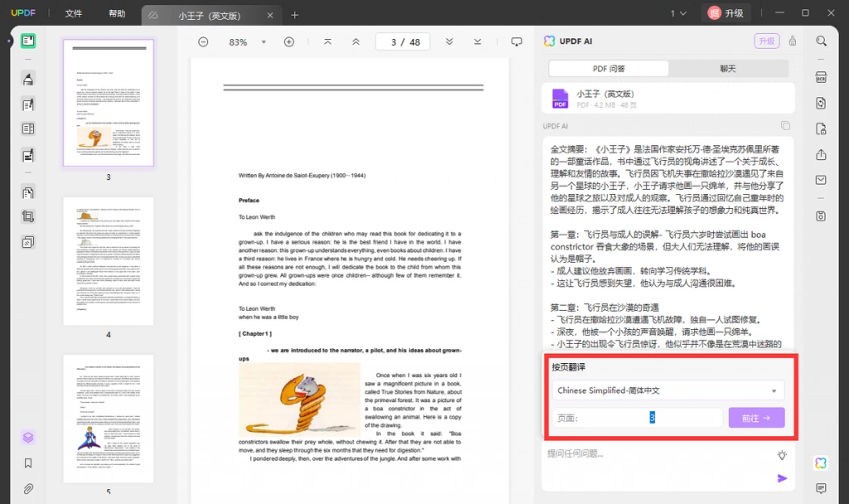Expand Chinese Simplified language dropdown
849x504 pixels.
point(667,390)
